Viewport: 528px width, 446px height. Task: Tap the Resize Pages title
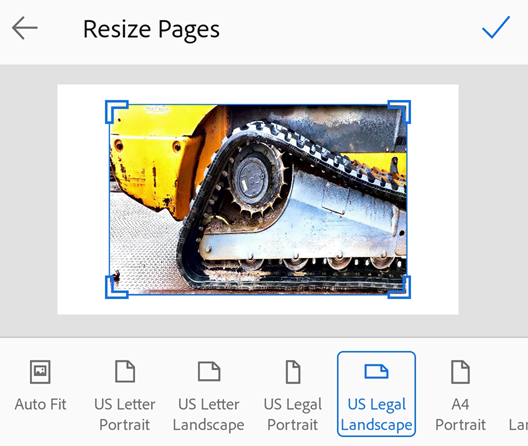pos(151,30)
